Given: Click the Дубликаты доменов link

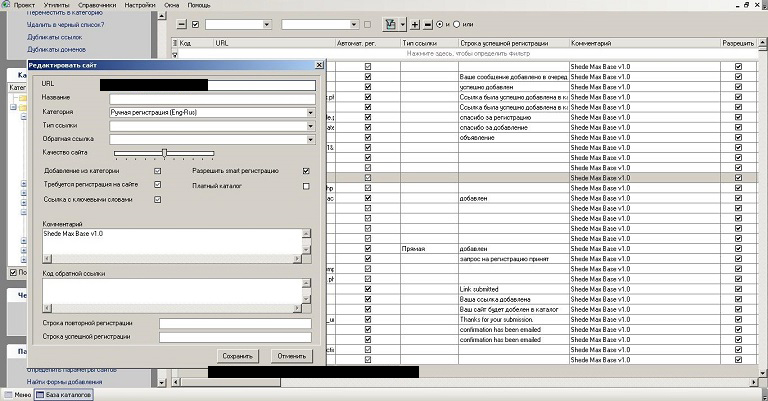Looking at the screenshot, I should (x=56, y=48).
